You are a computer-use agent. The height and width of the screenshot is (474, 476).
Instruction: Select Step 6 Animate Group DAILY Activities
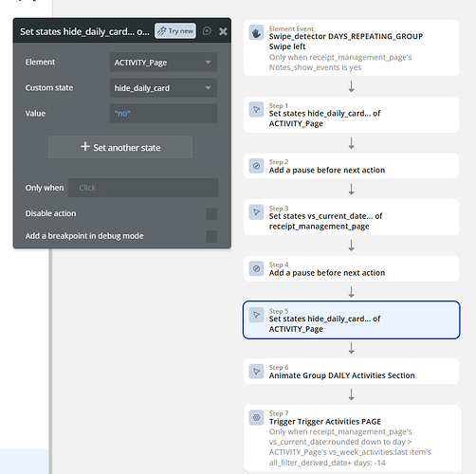pos(351,372)
